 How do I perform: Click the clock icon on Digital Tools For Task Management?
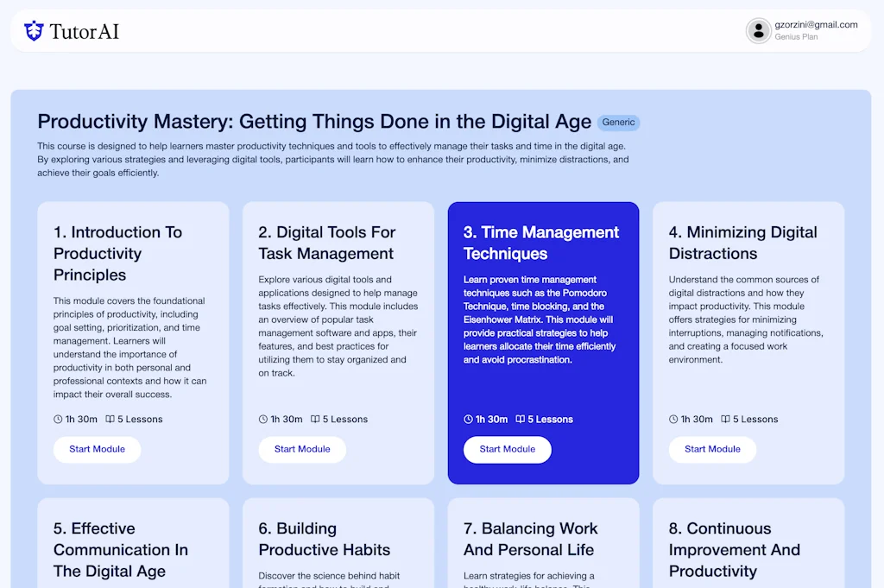click(x=262, y=419)
